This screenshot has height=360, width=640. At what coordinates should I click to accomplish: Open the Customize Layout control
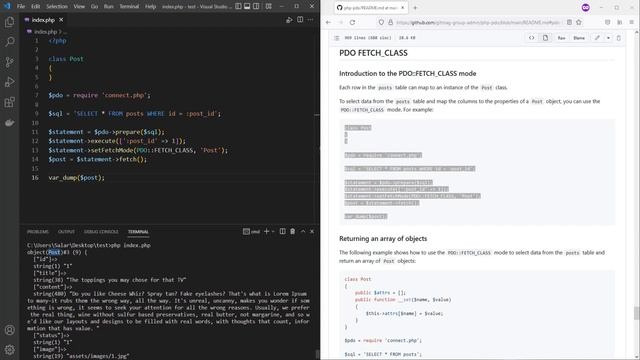pyautogui.click(x=269, y=6)
